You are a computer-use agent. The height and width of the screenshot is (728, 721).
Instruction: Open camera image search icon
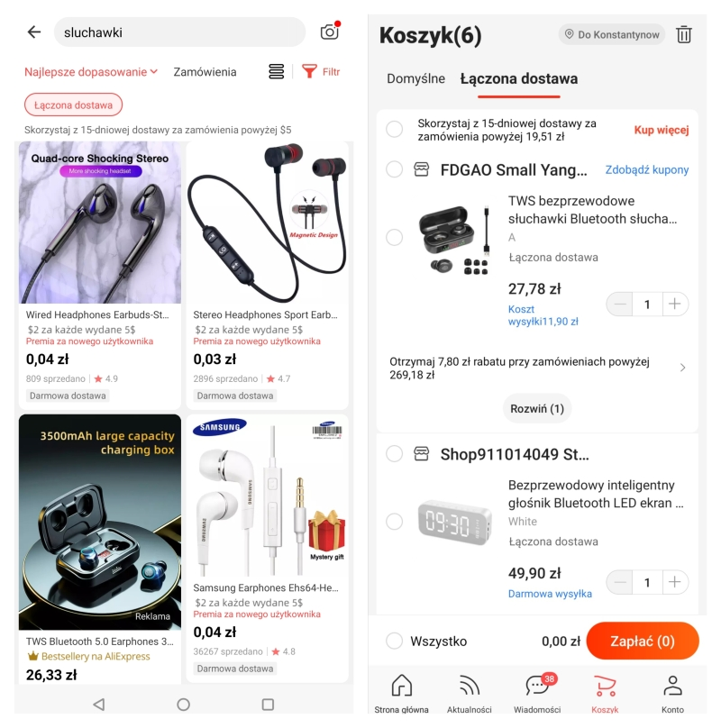click(330, 32)
